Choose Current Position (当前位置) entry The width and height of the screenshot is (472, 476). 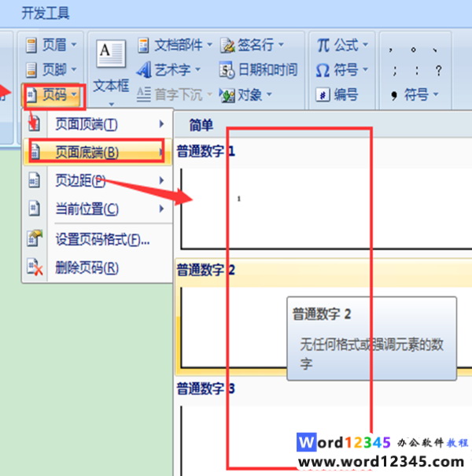point(98,208)
